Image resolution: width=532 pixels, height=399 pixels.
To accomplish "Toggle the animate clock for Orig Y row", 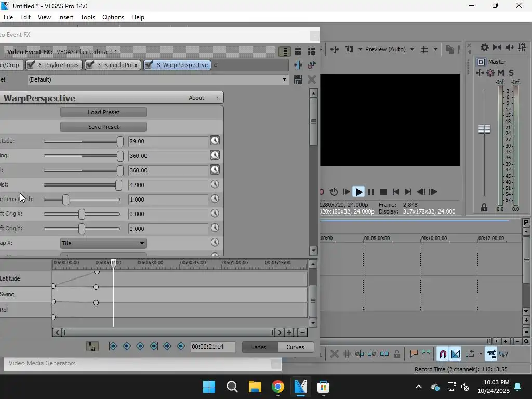I will coord(215,228).
